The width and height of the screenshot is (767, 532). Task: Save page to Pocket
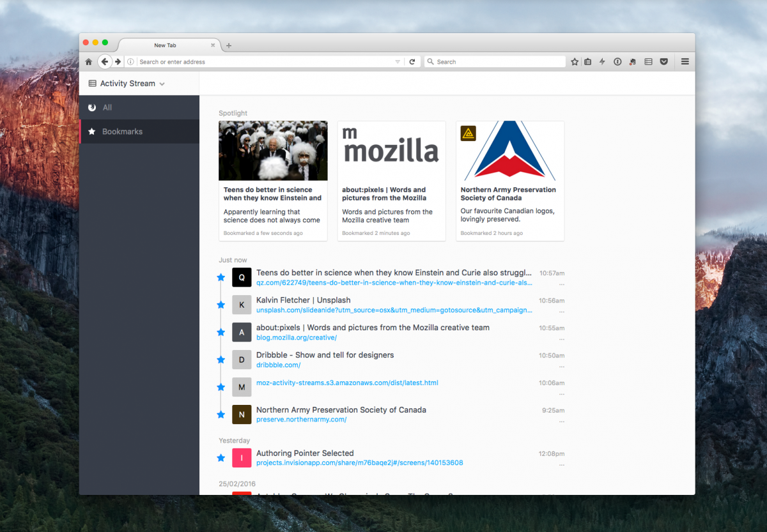[x=663, y=61]
